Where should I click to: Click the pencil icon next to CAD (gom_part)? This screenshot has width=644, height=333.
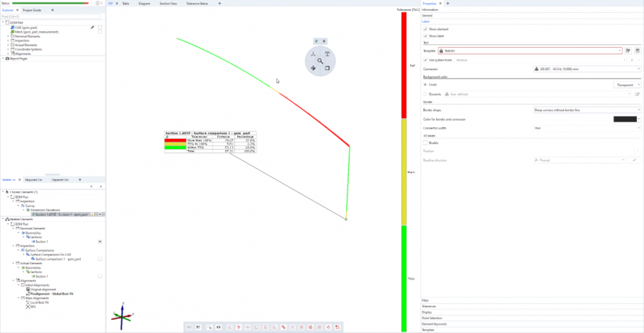(93, 28)
